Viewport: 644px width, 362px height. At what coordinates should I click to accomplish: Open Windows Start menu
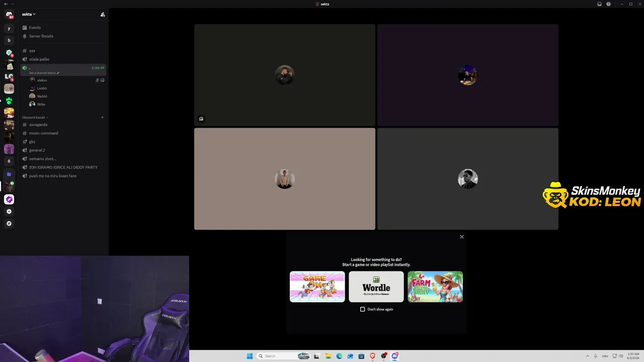click(x=250, y=356)
